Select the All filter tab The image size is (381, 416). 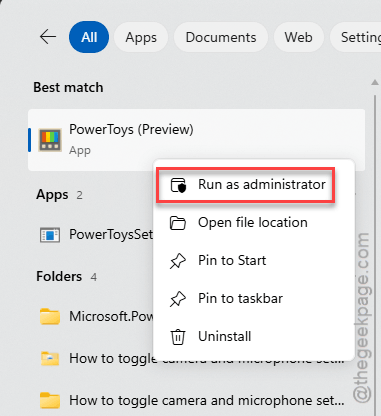pos(89,37)
